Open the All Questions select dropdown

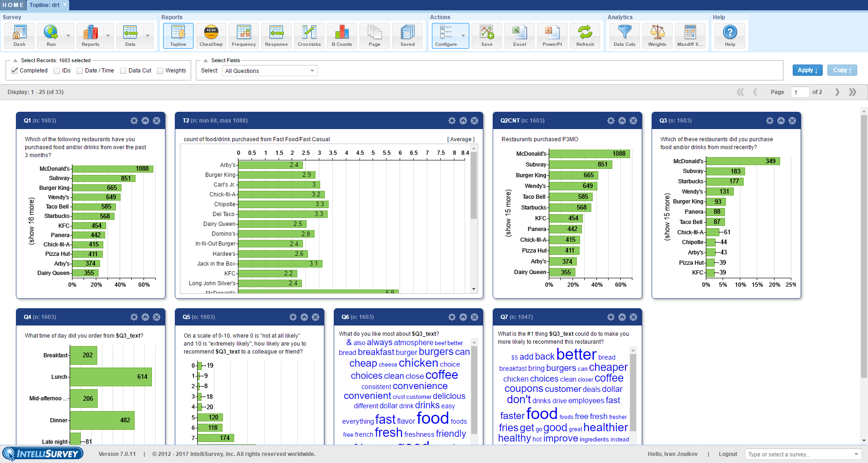(x=270, y=71)
